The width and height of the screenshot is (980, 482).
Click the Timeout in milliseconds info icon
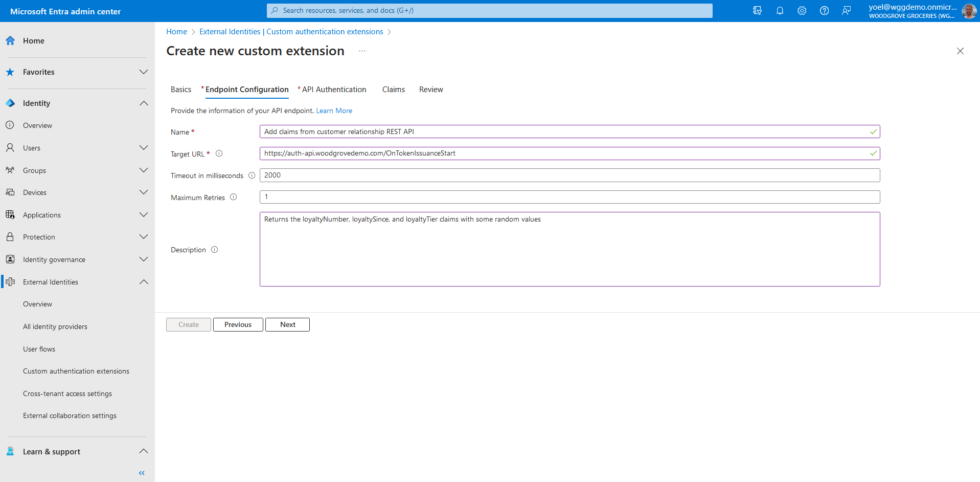pyautogui.click(x=252, y=176)
